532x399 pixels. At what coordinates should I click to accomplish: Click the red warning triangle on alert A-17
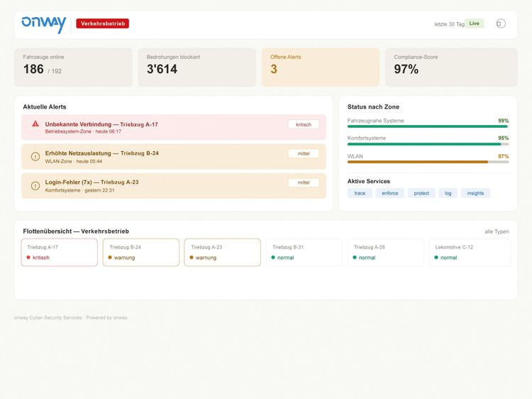(35, 124)
